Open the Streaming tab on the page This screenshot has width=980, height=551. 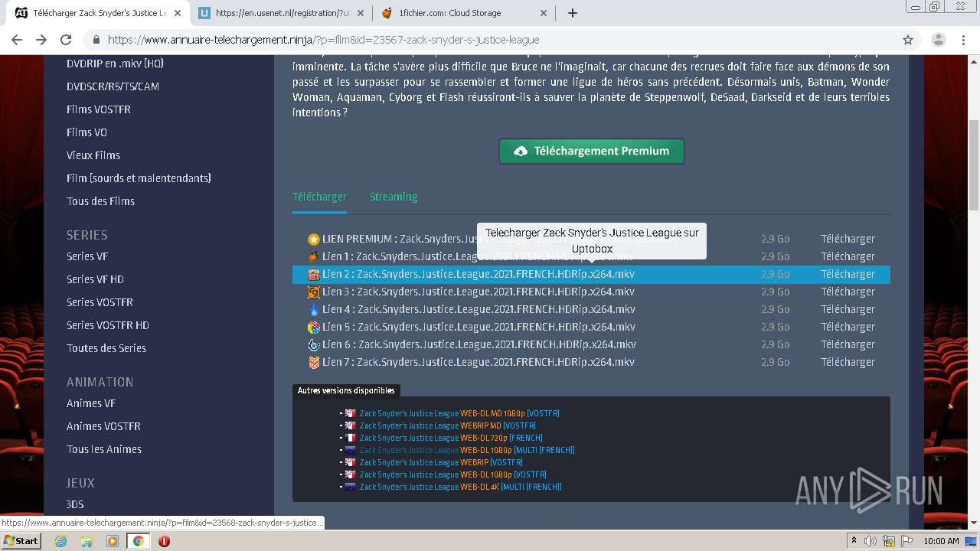click(394, 197)
